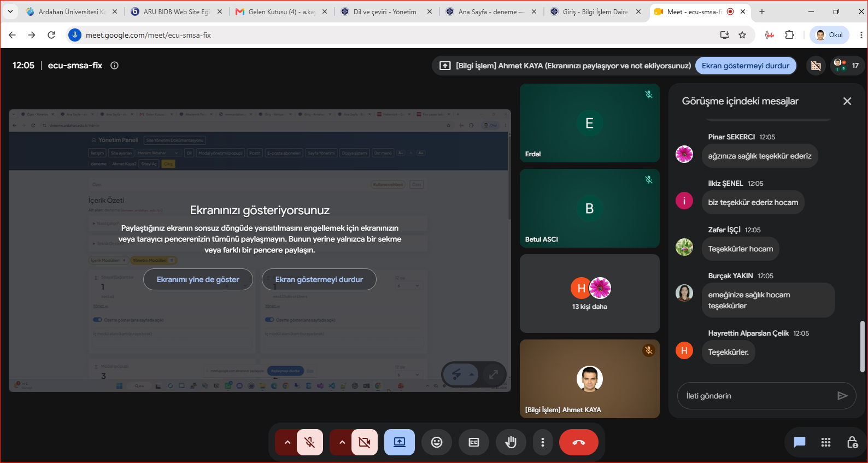The width and height of the screenshot is (868, 463).
Task: Click the chat messages scrollbar
Action: point(863,347)
